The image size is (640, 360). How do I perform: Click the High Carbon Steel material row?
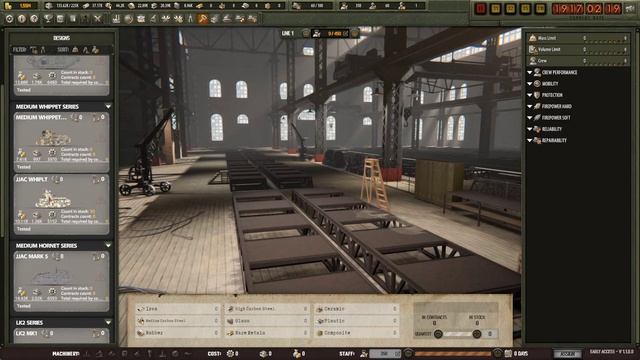(268, 309)
